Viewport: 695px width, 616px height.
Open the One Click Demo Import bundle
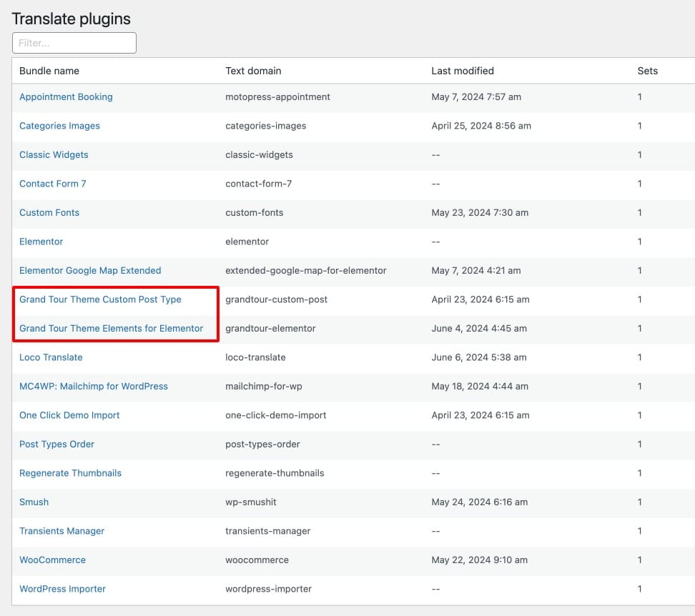pyautogui.click(x=69, y=415)
